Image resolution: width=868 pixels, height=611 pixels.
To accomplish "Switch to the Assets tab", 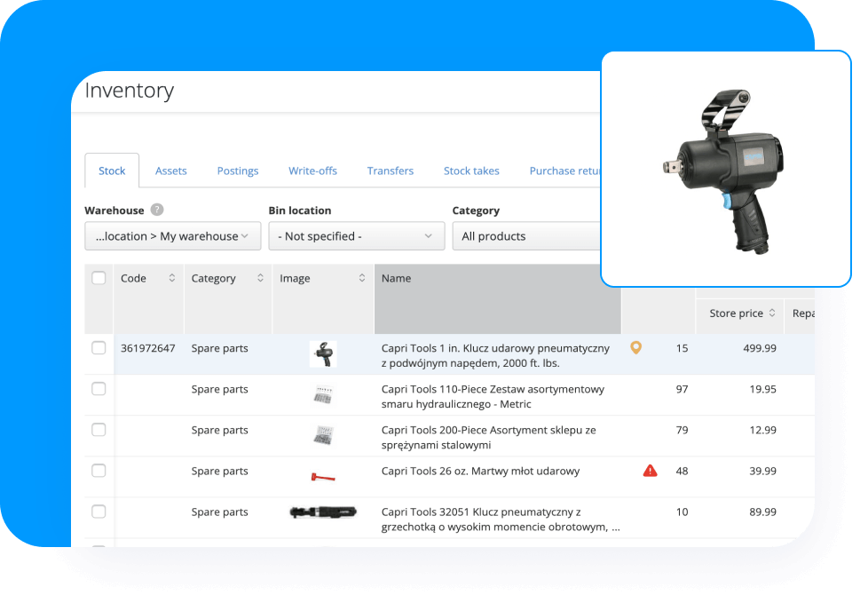I will click(x=170, y=171).
